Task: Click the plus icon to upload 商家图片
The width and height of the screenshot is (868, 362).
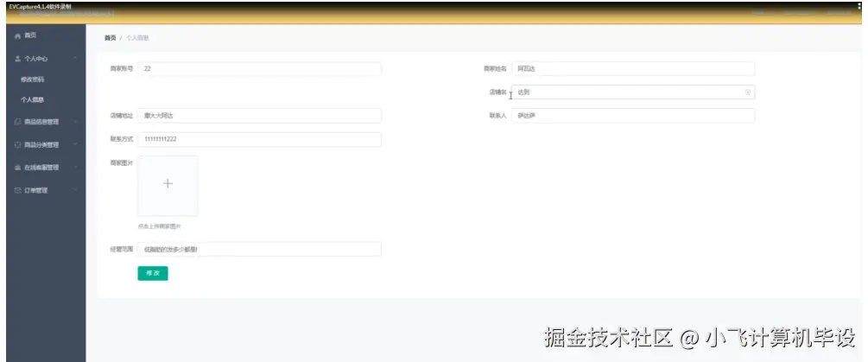Action: (168, 184)
